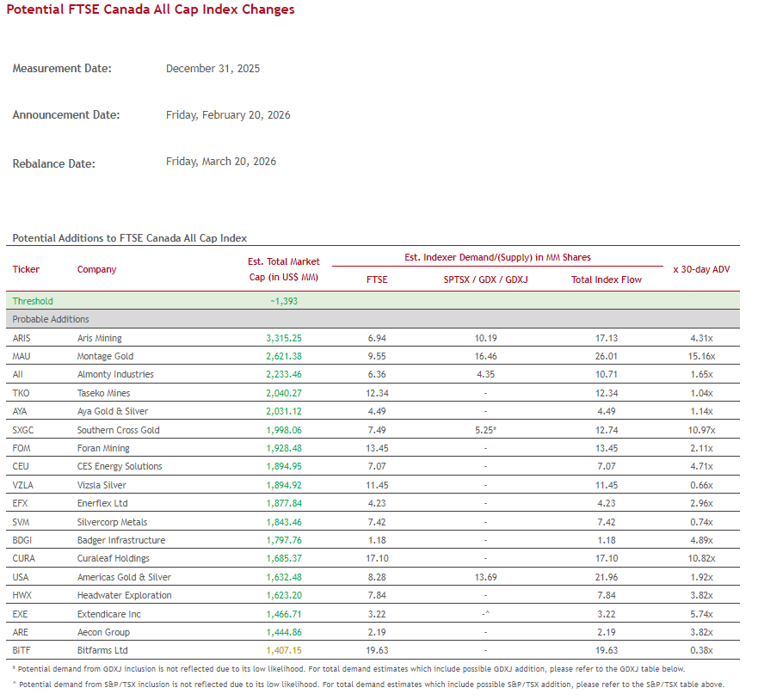The image size is (758, 700).
Task: Select the 'ARIS' ticker cell
Action: (x=22, y=338)
